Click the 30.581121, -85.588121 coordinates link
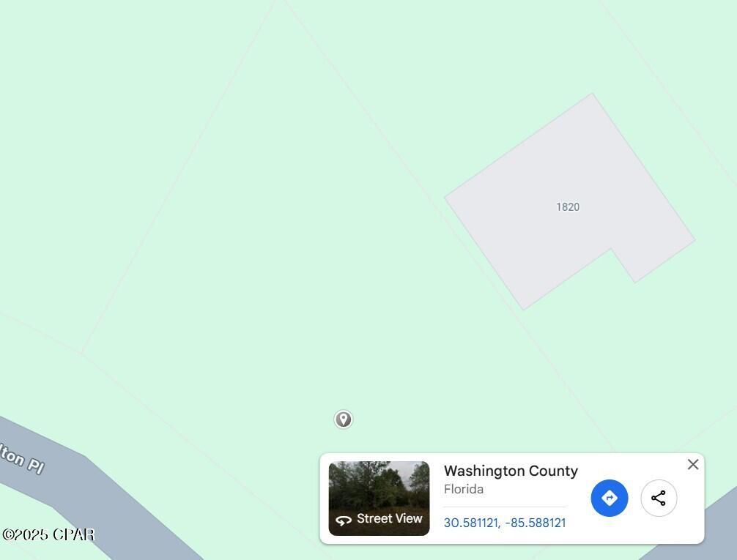Viewport: 737px width, 560px height. pos(505,523)
